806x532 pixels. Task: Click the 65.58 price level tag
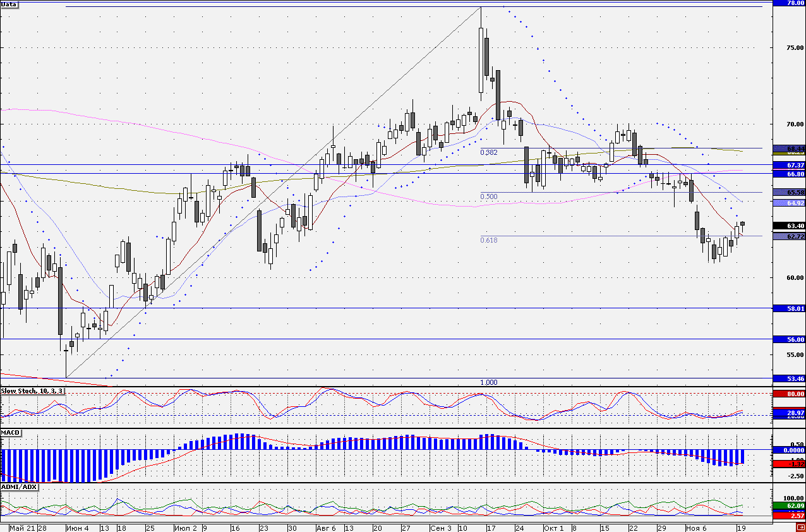(x=789, y=192)
